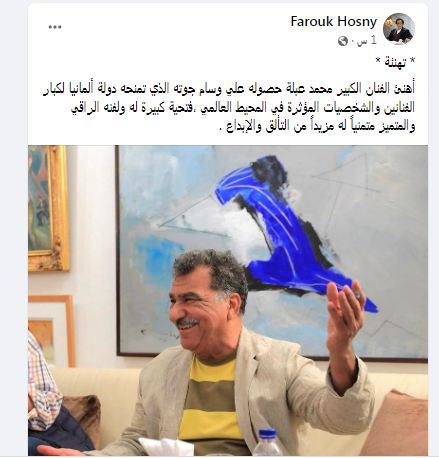Click the blue cap of the water bottle
This screenshot has height=459, width=439.
pyautogui.click(x=268, y=434)
